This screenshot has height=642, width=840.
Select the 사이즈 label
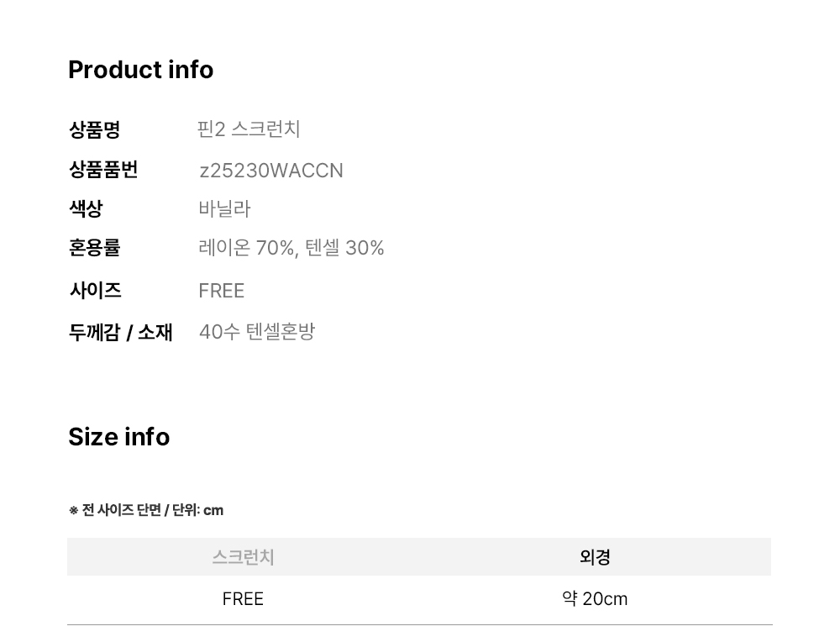pyautogui.click(x=95, y=291)
